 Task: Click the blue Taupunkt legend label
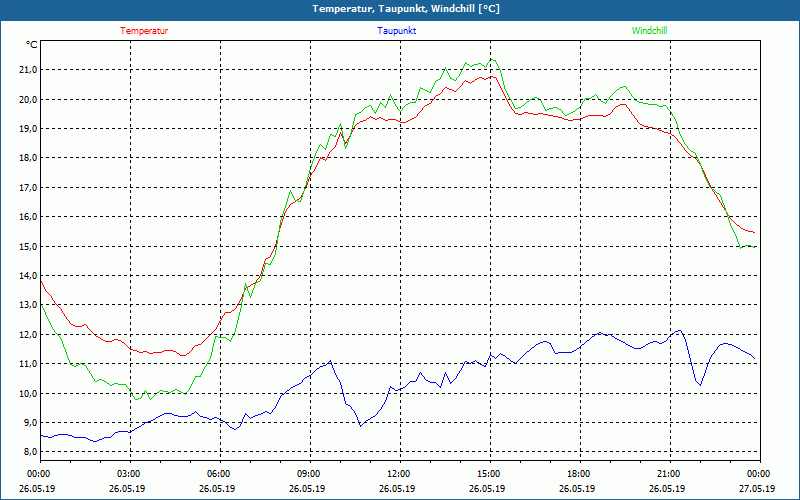coord(396,31)
